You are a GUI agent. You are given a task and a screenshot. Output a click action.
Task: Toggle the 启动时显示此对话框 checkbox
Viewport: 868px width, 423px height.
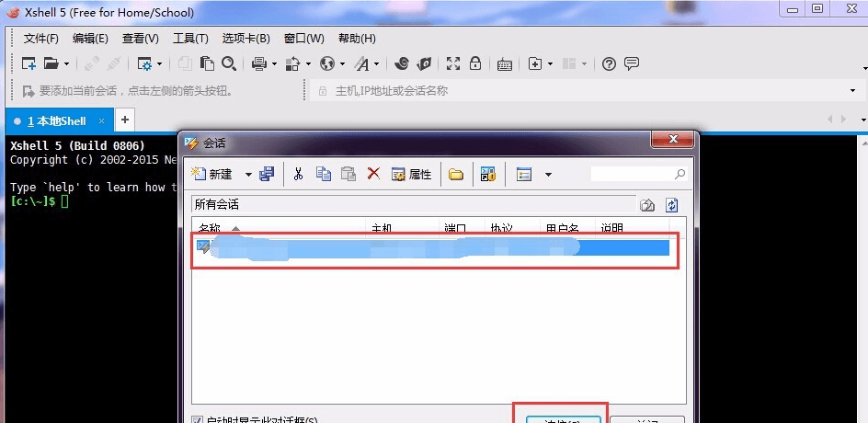click(197, 419)
